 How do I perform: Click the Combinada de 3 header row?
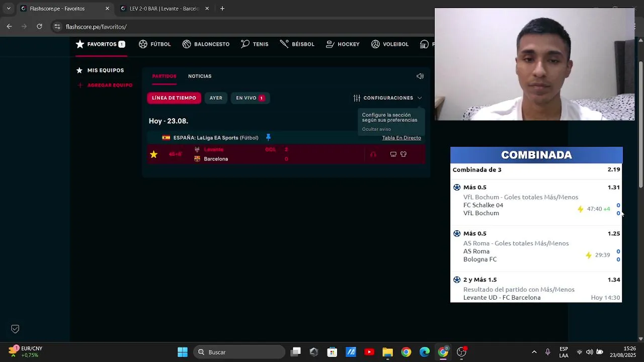536,169
